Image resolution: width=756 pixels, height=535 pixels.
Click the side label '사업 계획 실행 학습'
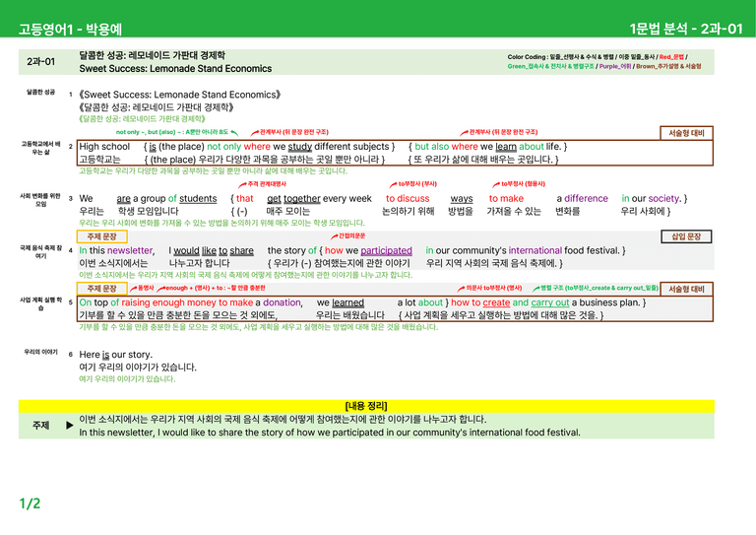[40, 303]
